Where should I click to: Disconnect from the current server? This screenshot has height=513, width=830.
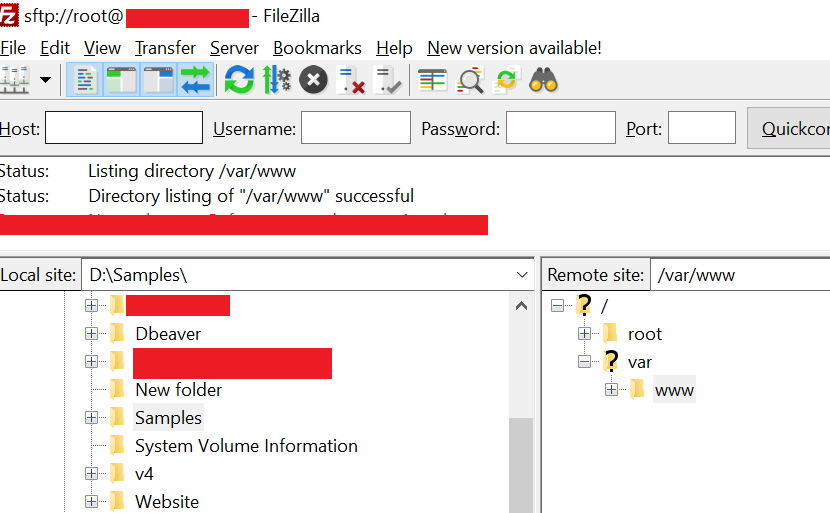click(x=350, y=79)
